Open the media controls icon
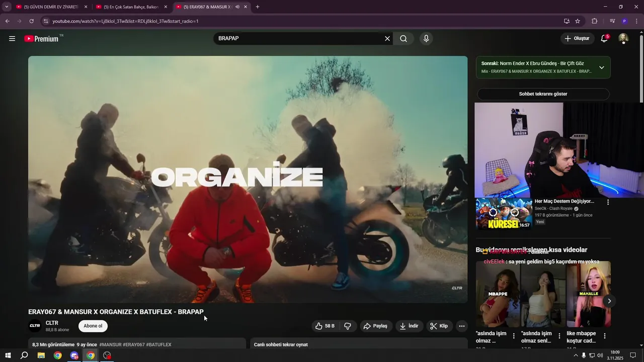The height and width of the screenshot is (362, 644). [x=612, y=21]
